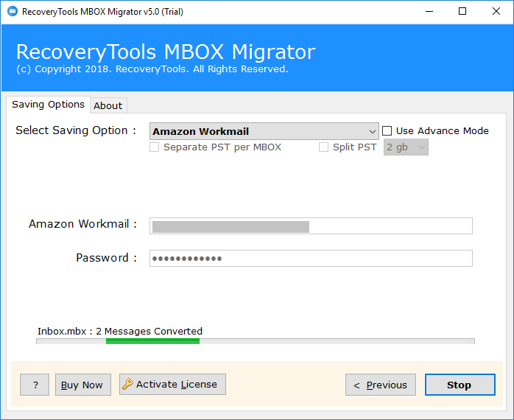
Task: Select the Saving Options tab
Action: tap(48, 105)
